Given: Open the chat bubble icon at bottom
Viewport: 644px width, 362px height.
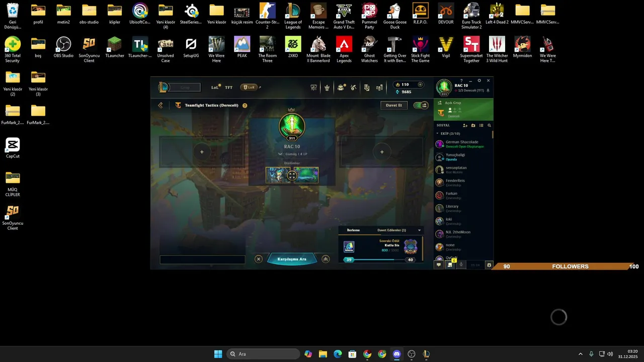Looking at the screenshot, I should pyautogui.click(x=439, y=265).
